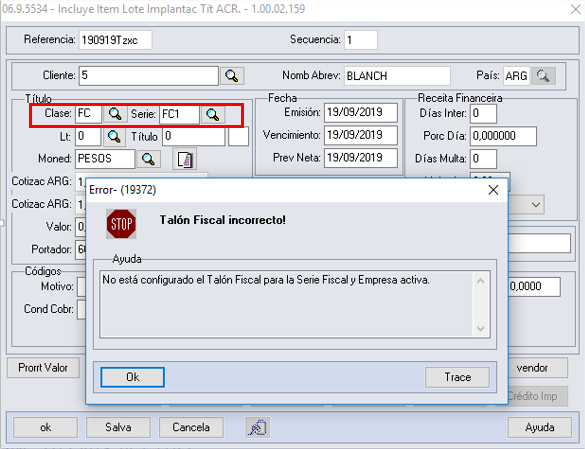Focus the Días Multa field
This screenshot has width=585, height=449.
point(484,159)
